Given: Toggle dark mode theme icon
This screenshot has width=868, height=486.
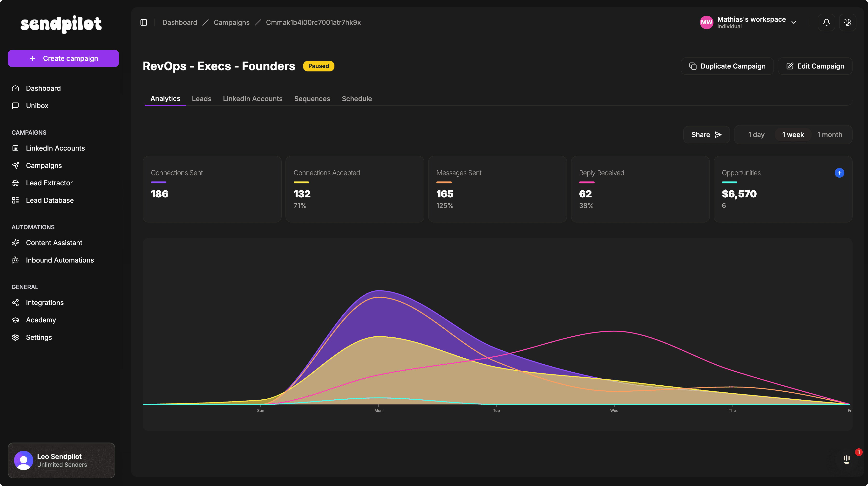Looking at the screenshot, I should [848, 22].
